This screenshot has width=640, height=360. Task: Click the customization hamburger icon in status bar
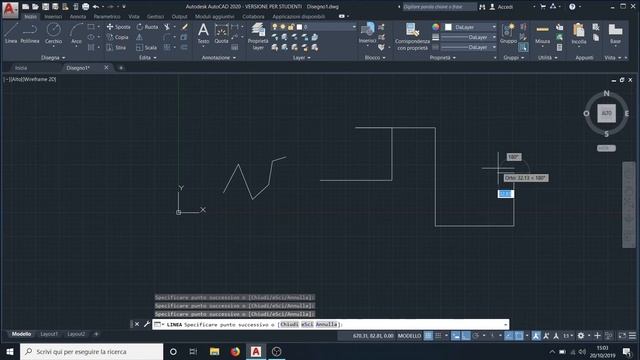[632, 336]
